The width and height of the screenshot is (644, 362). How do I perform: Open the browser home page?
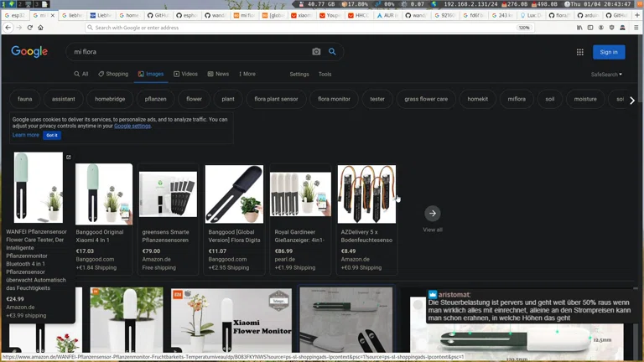[40, 28]
